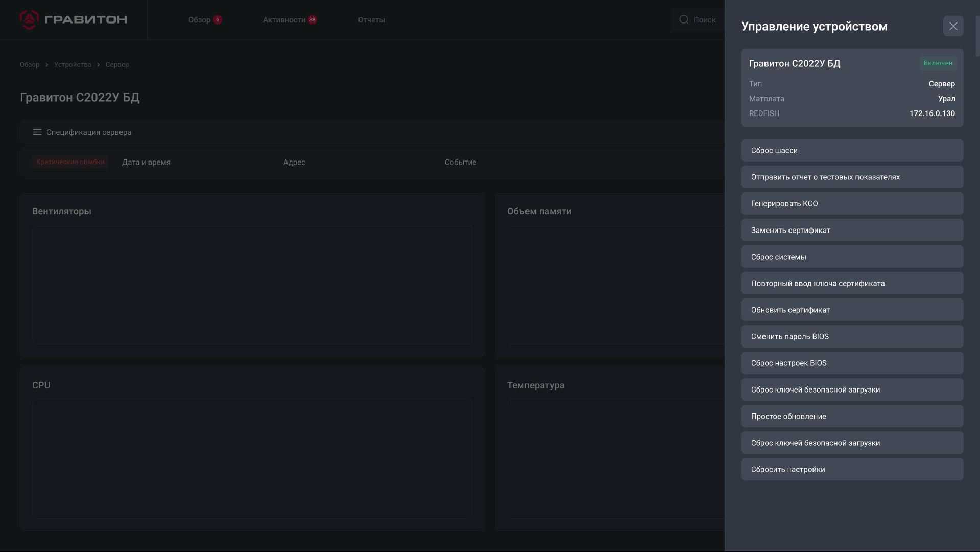Close the Управление устройством panel
Screen dimensions: 980x552
click(x=953, y=26)
